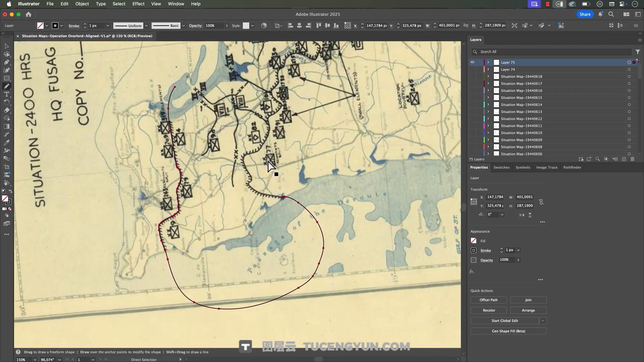Toggle constrain width and height proportions link

click(x=541, y=202)
